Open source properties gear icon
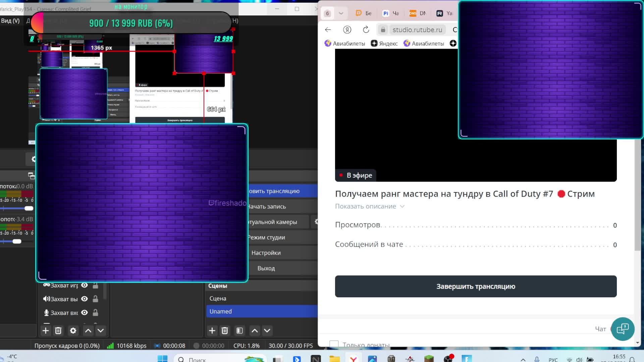This screenshot has width=644, height=362. click(x=73, y=331)
